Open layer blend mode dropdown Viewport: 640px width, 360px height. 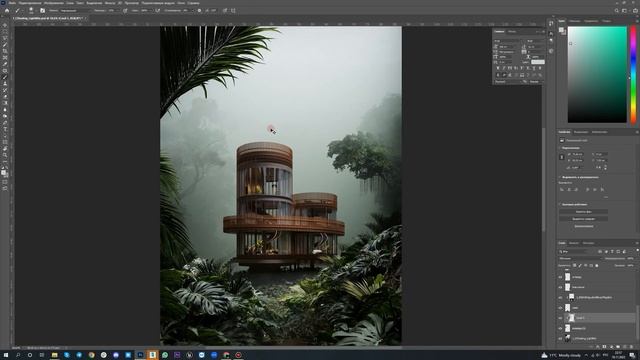580,258
